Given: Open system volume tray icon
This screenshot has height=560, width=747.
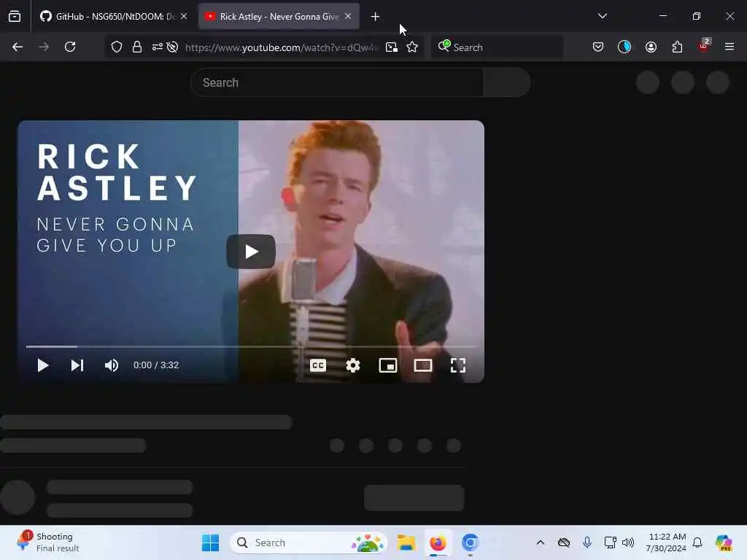Looking at the screenshot, I should tap(628, 542).
